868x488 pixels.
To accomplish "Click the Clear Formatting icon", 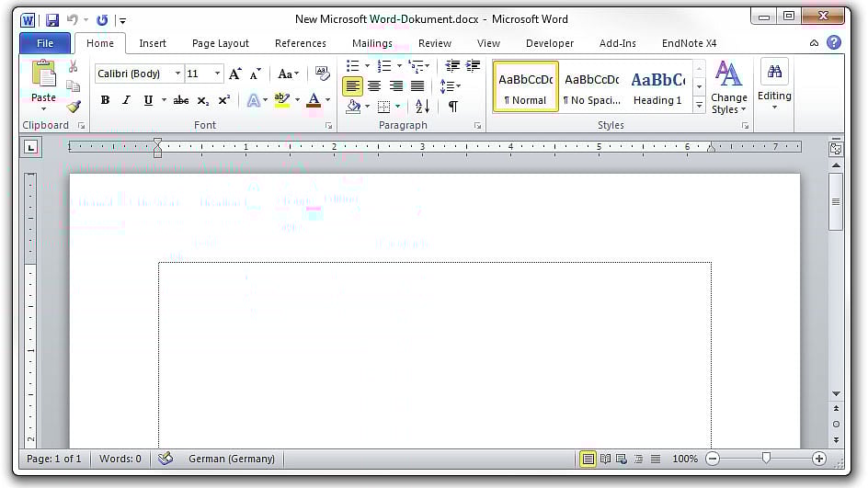I will (322, 73).
